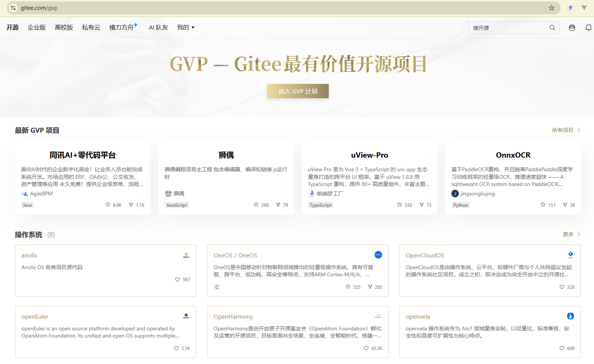Click the anolis organization logo
594x364 pixels.
(x=186, y=255)
